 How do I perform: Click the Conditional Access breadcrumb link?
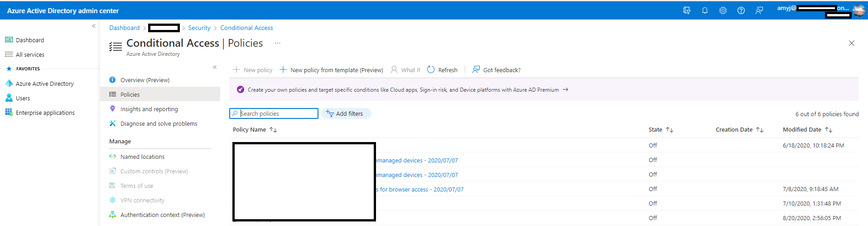(246, 28)
